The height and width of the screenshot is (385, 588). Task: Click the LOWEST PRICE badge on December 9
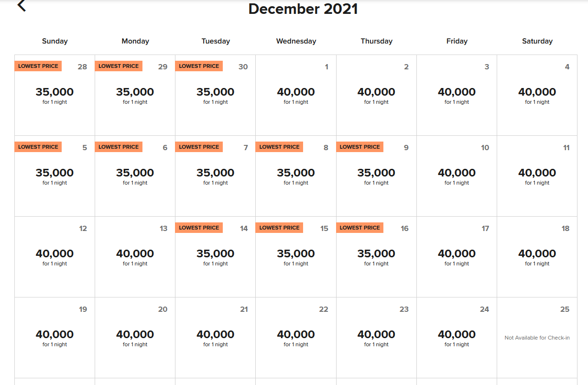click(x=359, y=147)
